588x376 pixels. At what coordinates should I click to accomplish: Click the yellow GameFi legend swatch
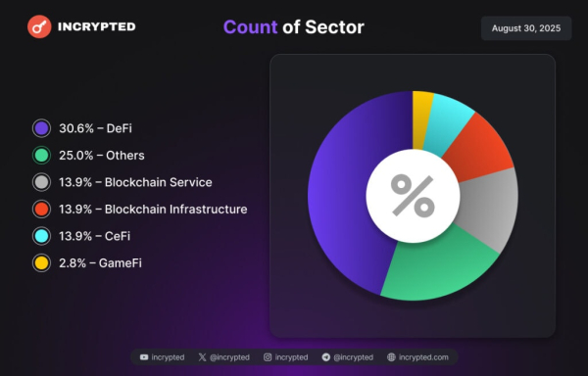pos(41,263)
